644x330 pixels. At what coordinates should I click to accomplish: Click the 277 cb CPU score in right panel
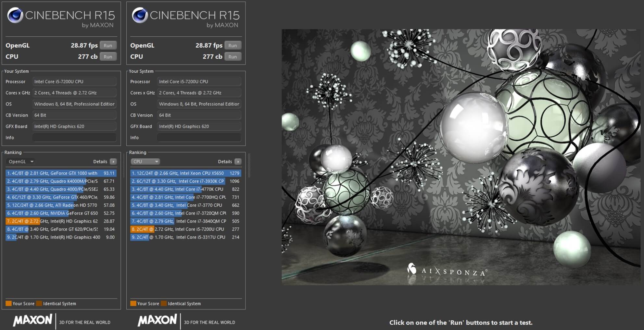(212, 56)
